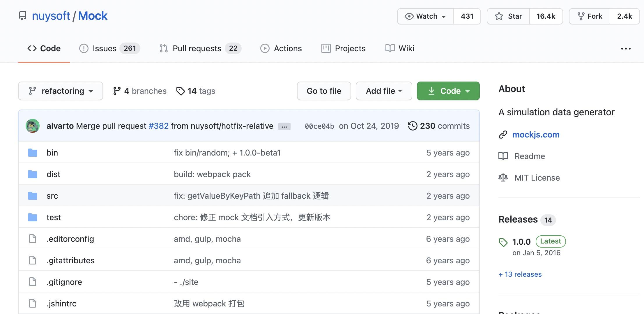Screen dimensions: 644x314
Task: Click the star icon next to Star
Action: [x=499, y=16]
